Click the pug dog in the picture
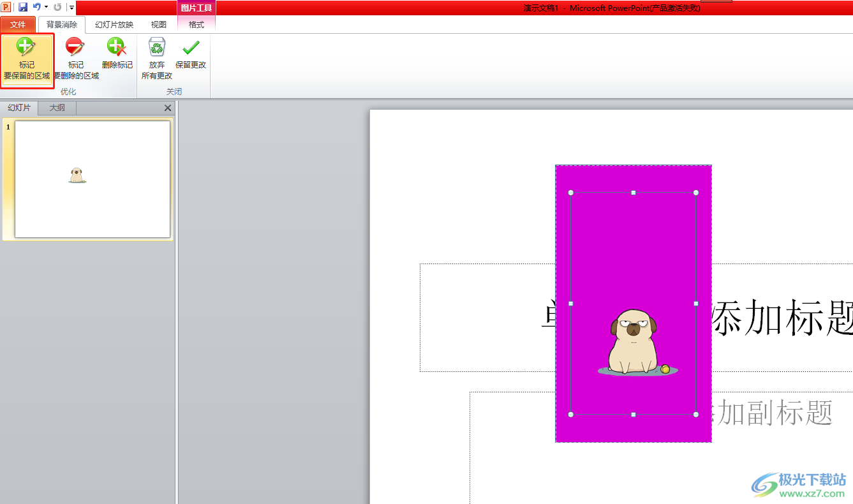 pyautogui.click(x=632, y=341)
